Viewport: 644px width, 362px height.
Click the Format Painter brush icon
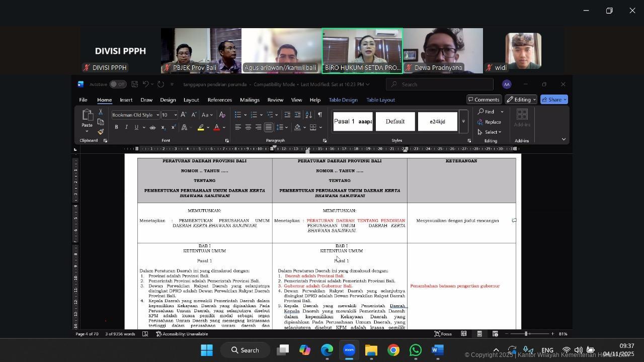click(101, 132)
